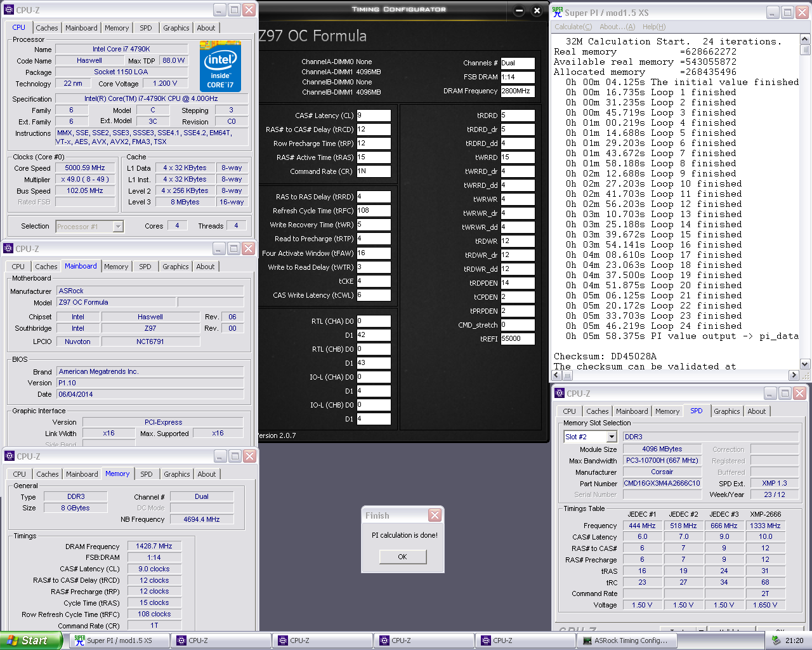Click the CPU-Z title bar icon of the Mainboard window

[x=9, y=249]
